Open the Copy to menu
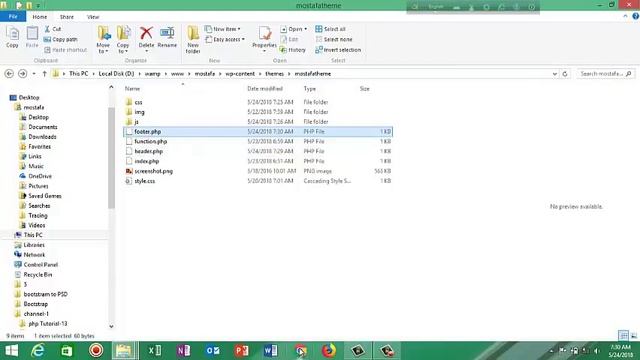This screenshot has width=640, height=360. click(x=123, y=40)
